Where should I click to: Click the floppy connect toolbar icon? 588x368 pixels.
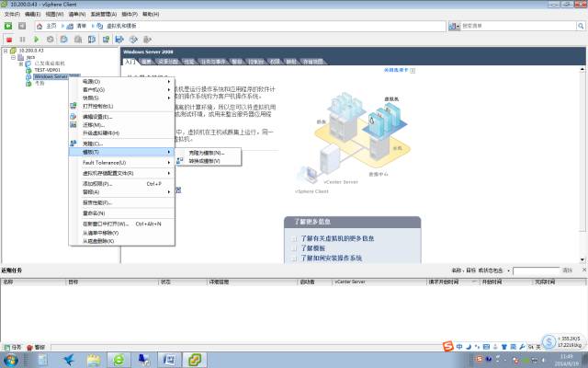(119, 39)
